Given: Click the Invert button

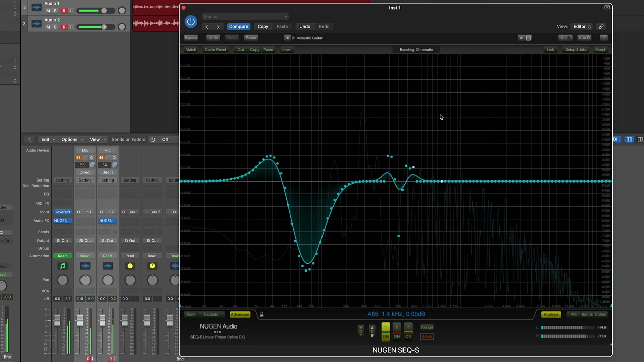Looking at the screenshot, I should tap(287, 50).
